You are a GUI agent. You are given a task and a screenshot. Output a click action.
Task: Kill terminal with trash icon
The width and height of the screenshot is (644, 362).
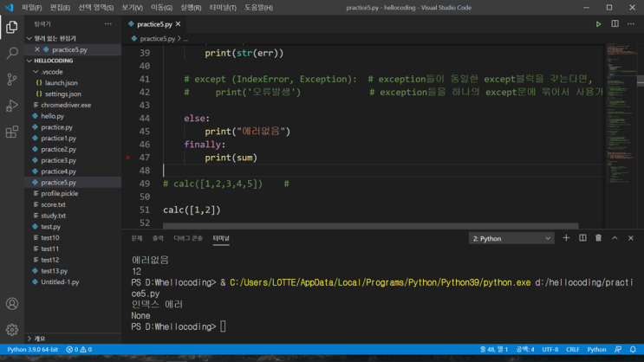click(x=598, y=238)
